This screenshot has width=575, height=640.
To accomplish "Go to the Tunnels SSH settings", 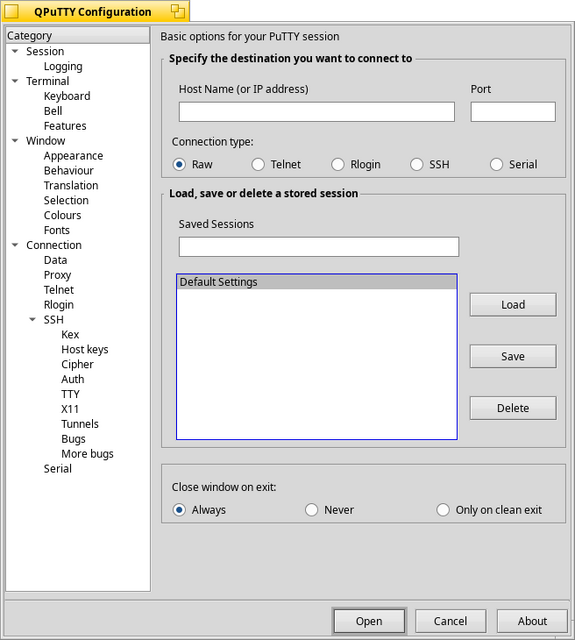I will pyautogui.click(x=80, y=424).
